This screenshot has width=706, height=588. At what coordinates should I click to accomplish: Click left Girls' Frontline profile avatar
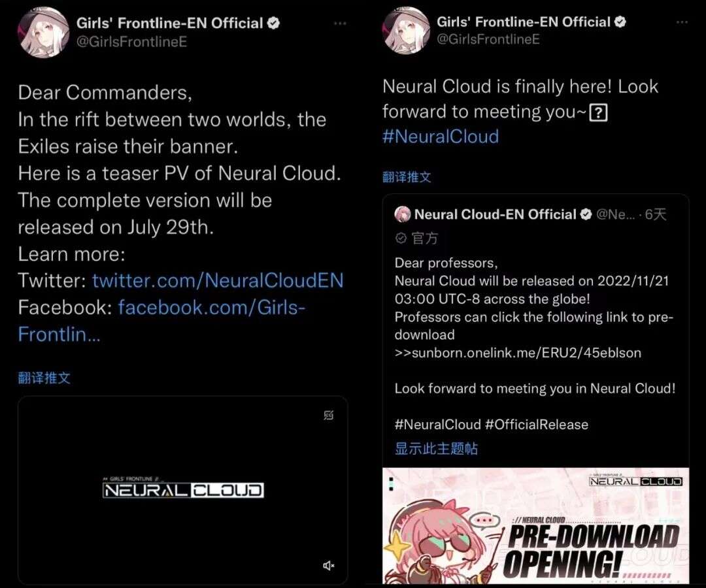(x=43, y=33)
